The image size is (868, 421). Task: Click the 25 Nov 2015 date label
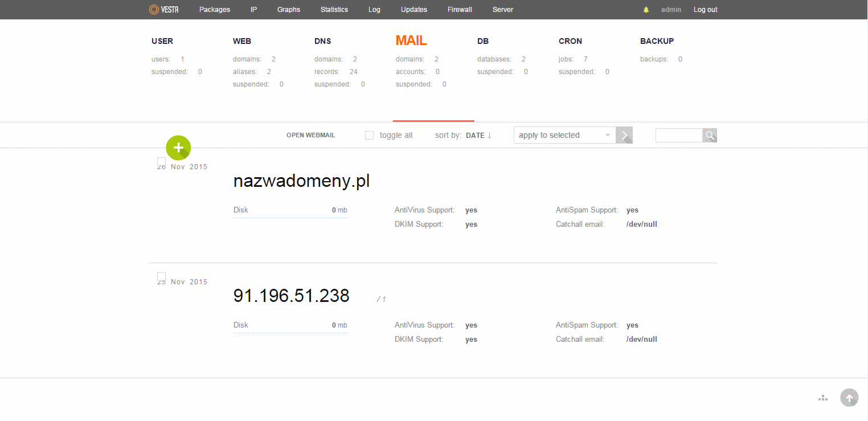(x=182, y=282)
